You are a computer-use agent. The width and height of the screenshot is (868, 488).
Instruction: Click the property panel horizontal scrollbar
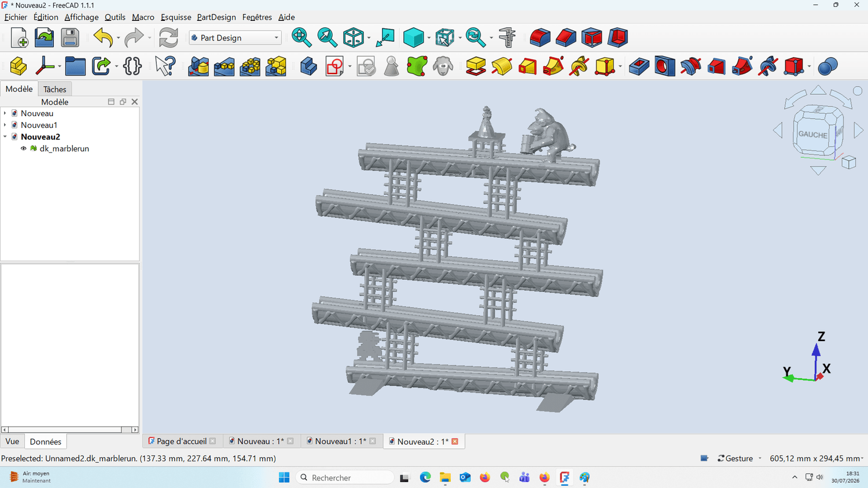(69, 430)
